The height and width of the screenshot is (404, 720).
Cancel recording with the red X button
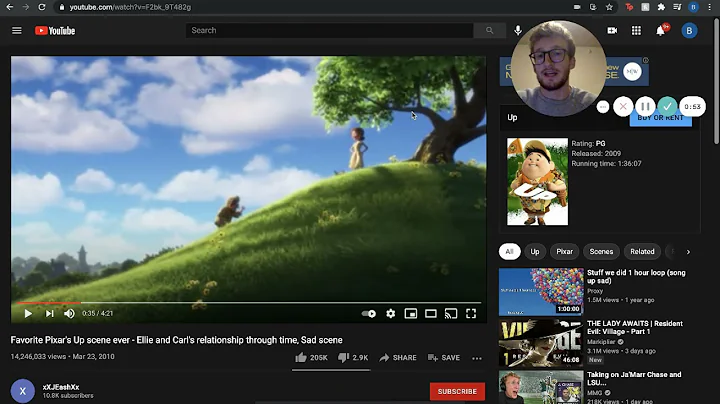pos(623,107)
